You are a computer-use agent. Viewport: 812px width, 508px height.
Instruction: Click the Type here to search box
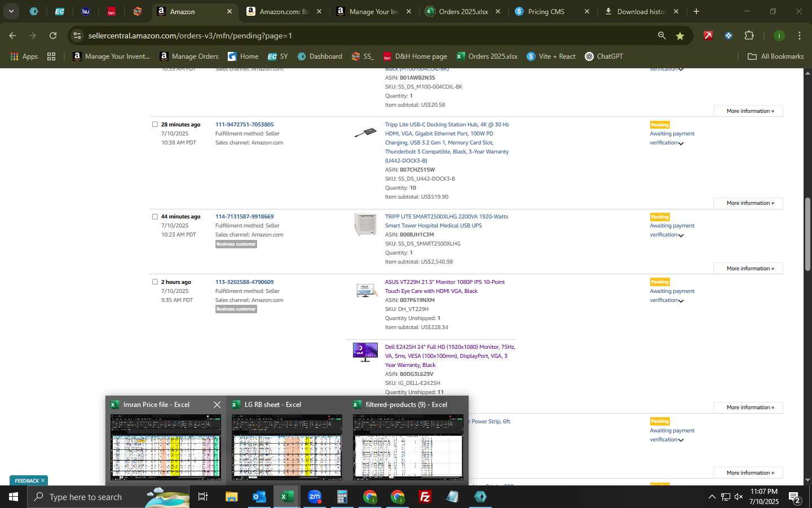[x=108, y=497]
